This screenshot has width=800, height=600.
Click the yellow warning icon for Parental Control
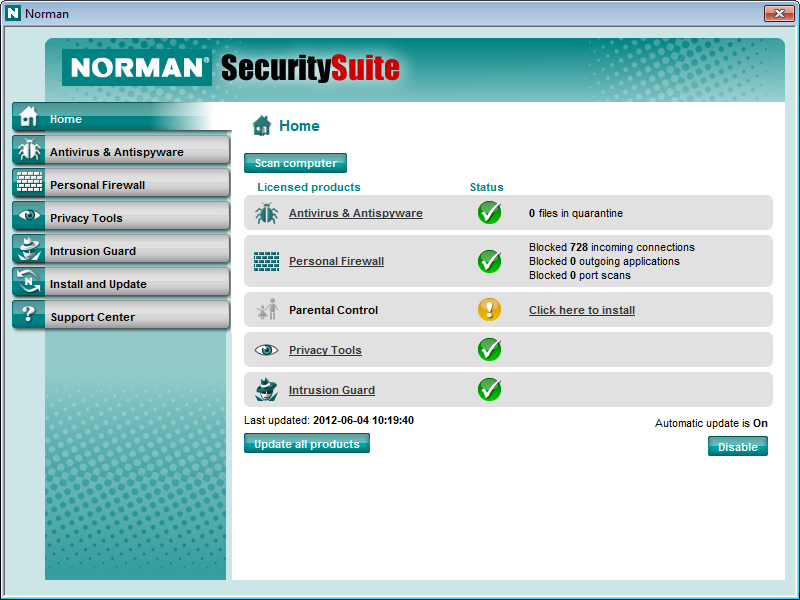[489, 310]
